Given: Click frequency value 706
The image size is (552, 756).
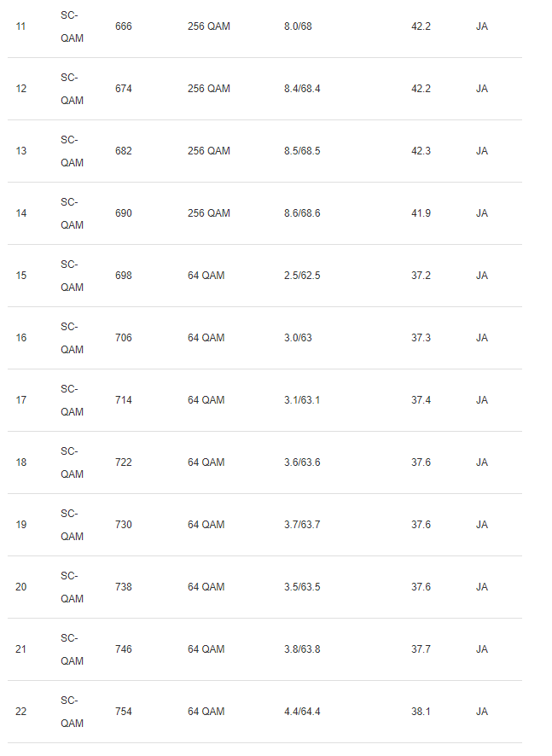Looking at the screenshot, I should 124,338.
